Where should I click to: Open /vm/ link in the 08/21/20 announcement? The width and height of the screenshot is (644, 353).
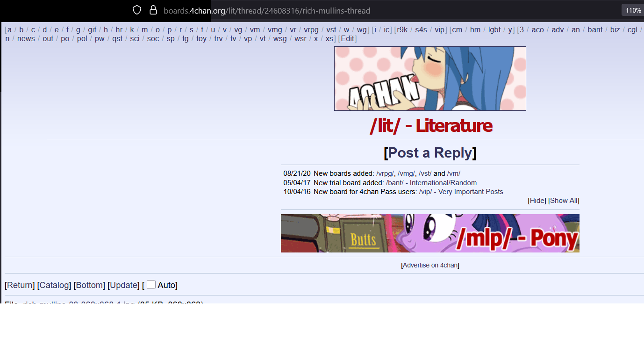click(454, 173)
